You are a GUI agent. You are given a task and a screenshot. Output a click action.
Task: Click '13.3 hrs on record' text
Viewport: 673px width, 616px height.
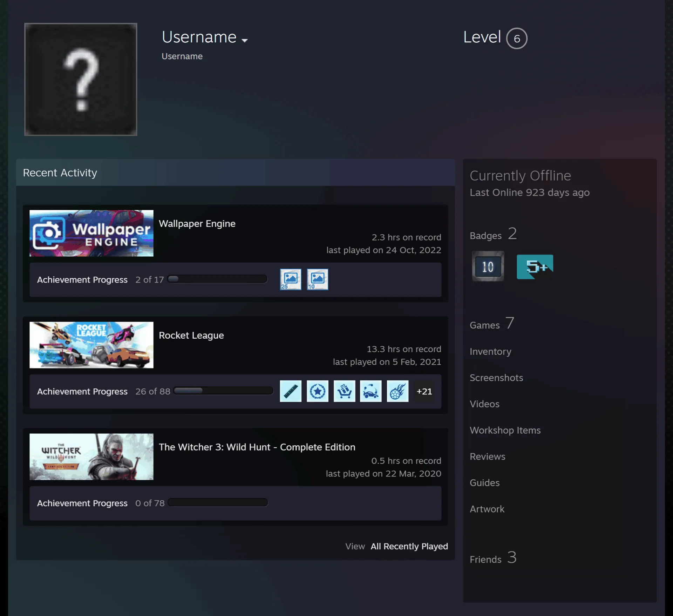404,349
